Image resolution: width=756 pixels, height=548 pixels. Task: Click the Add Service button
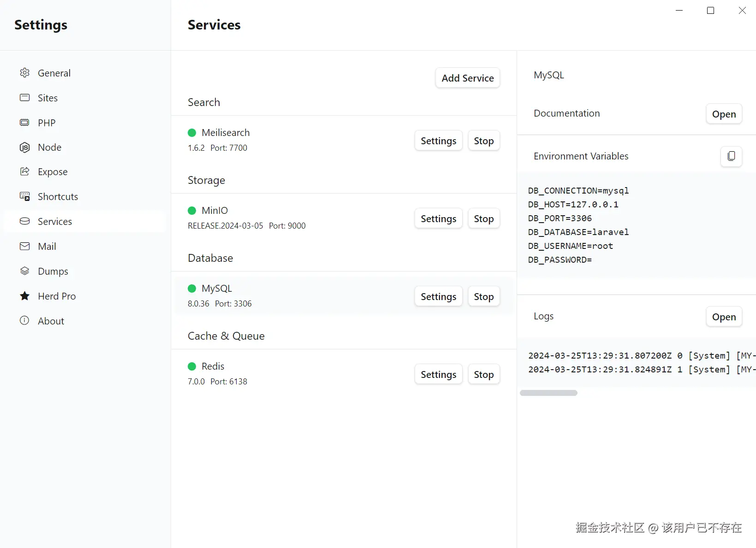(x=467, y=78)
